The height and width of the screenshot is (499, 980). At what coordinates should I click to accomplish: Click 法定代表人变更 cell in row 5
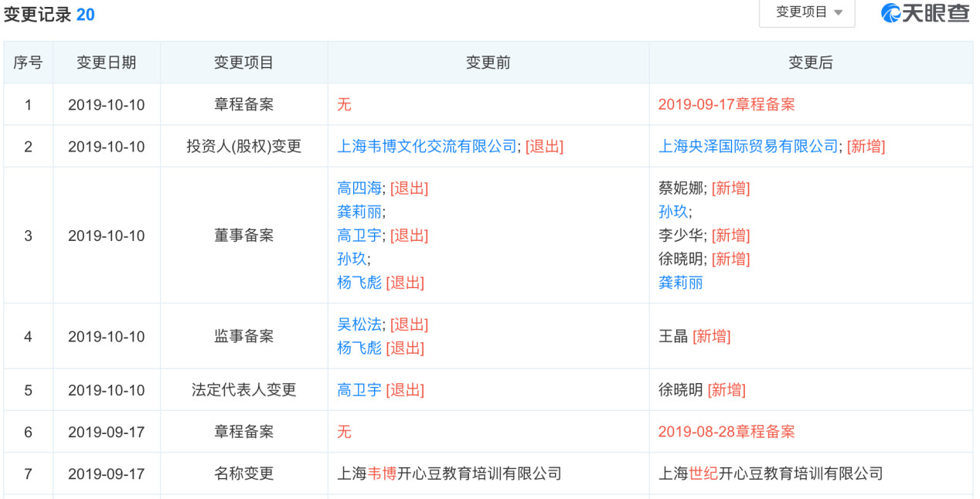(244, 390)
